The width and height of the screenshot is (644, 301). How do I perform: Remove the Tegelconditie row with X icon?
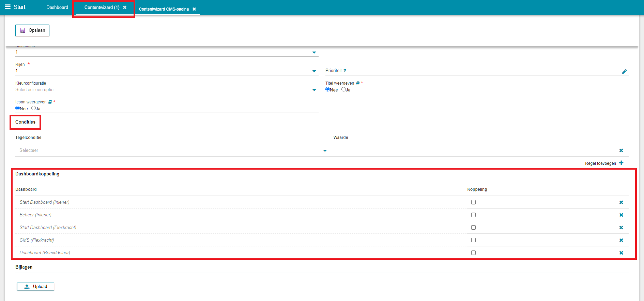click(x=621, y=150)
